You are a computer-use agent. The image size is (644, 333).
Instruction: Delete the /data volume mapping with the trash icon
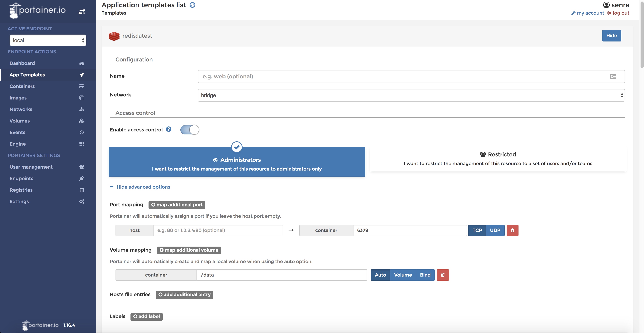click(x=443, y=275)
